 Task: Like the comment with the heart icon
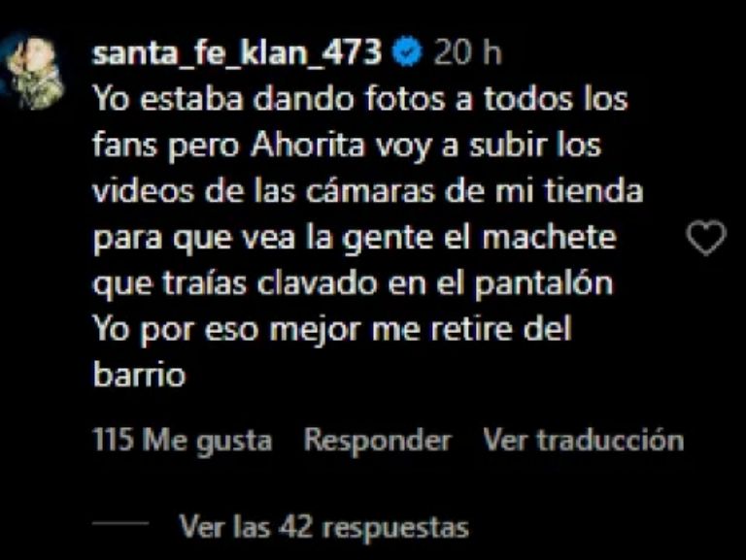pos(706,238)
